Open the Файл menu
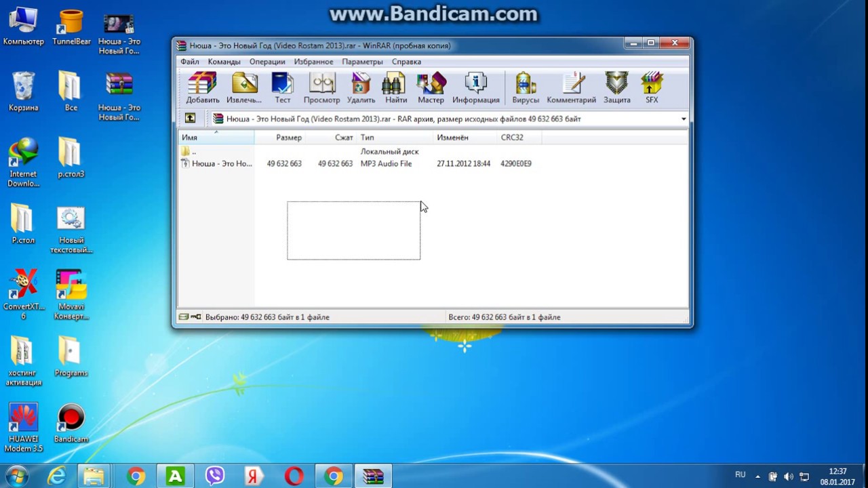The height and width of the screenshot is (488, 868). [x=190, y=62]
